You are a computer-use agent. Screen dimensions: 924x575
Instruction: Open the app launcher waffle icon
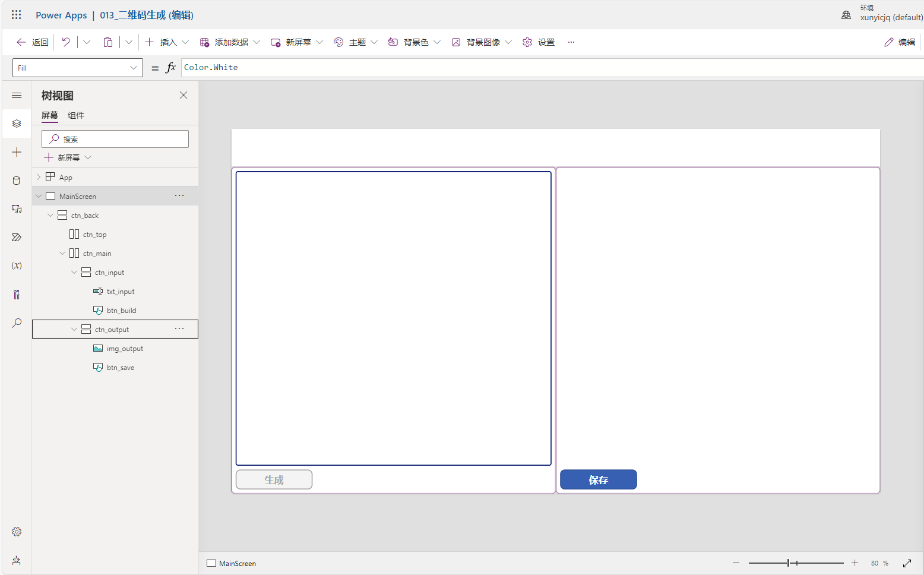16,15
